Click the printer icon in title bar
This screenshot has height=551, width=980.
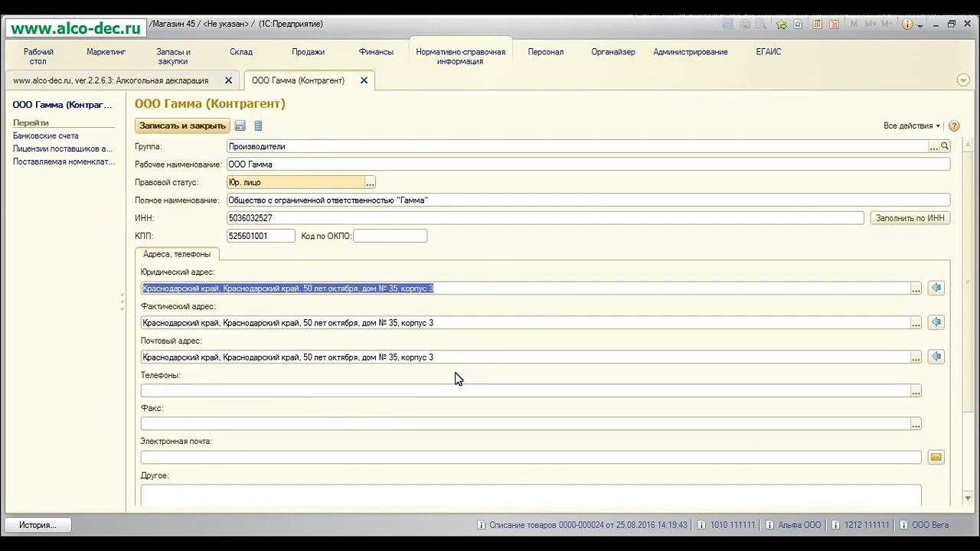pos(745,24)
